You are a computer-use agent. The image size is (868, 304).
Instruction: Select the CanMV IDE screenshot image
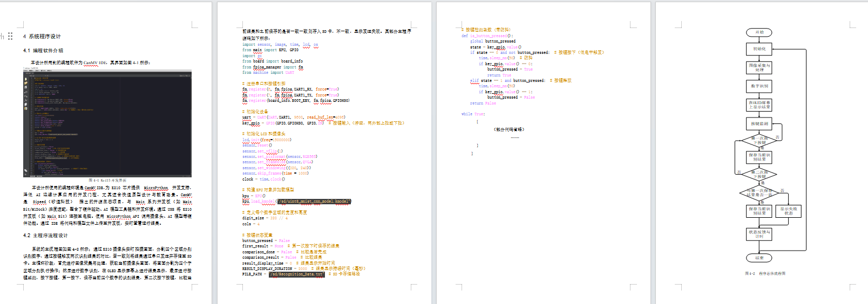pos(107,123)
